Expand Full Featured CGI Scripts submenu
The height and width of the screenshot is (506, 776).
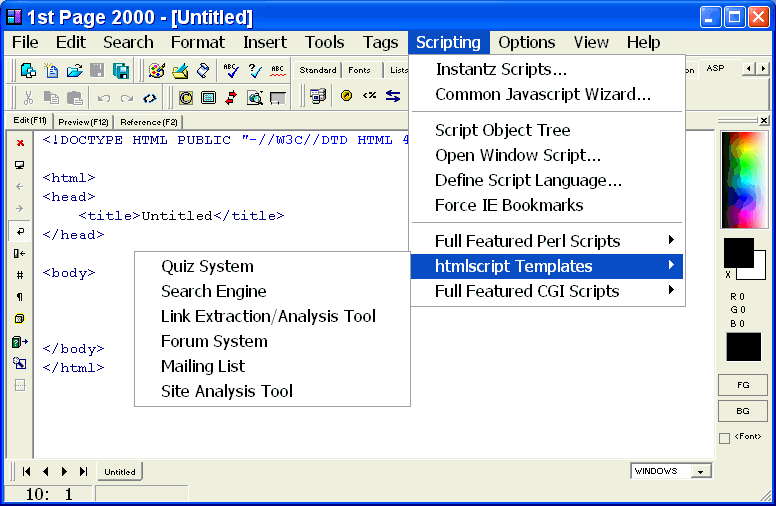pyautogui.click(x=548, y=291)
